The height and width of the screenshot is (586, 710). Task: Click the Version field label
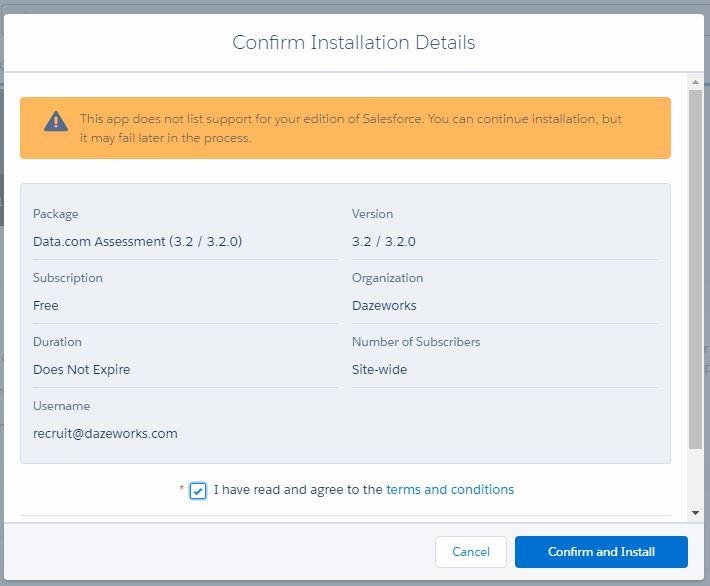[x=372, y=214]
